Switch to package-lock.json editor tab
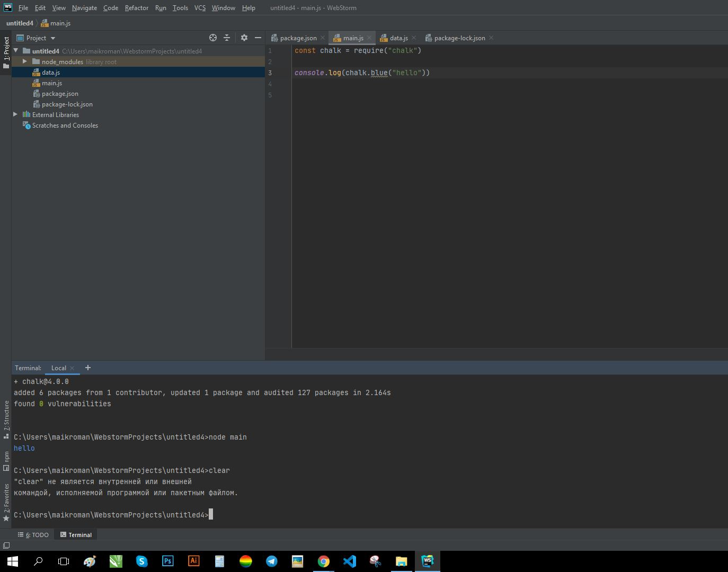This screenshot has height=572, width=728. click(459, 38)
